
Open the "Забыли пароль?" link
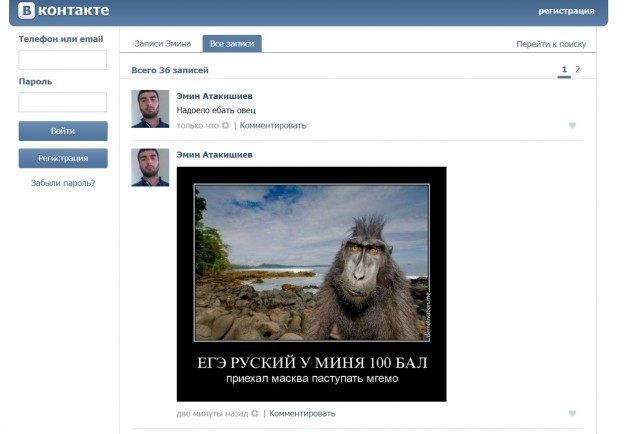click(63, 183)
